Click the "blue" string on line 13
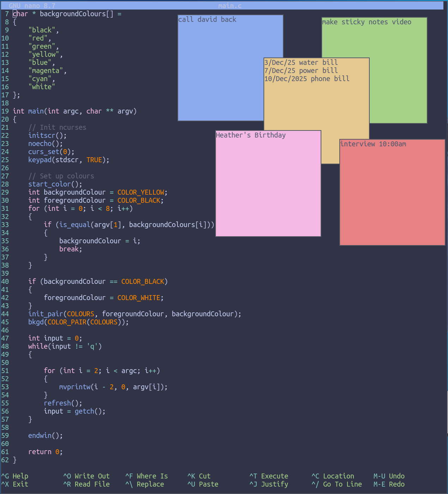 (x=40, y=62)
